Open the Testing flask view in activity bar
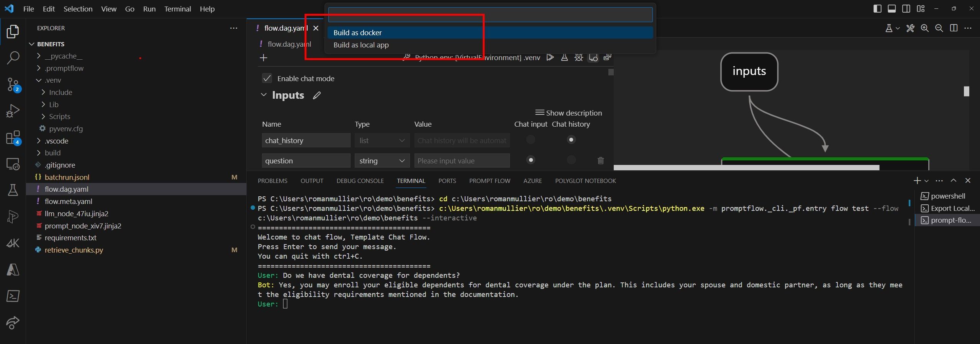This screenshot has height=344, width=980. coord(13,190)
